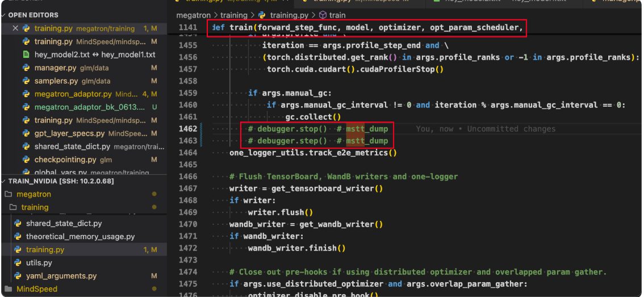Click Python icon beside checkpointing.py
The image size is (644, 297).
[x=26, y=160]
